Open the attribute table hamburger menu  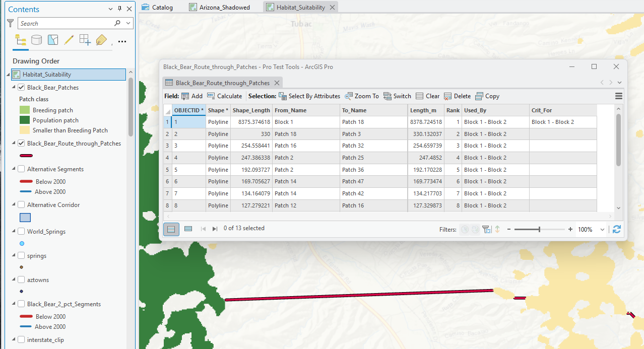[x=619, y=96]
